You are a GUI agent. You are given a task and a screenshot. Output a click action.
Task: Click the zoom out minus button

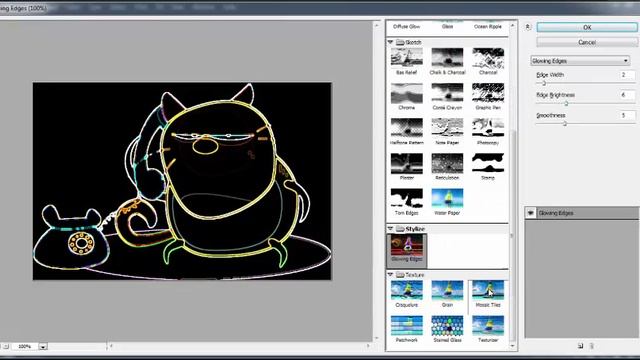tap(6, 347)
